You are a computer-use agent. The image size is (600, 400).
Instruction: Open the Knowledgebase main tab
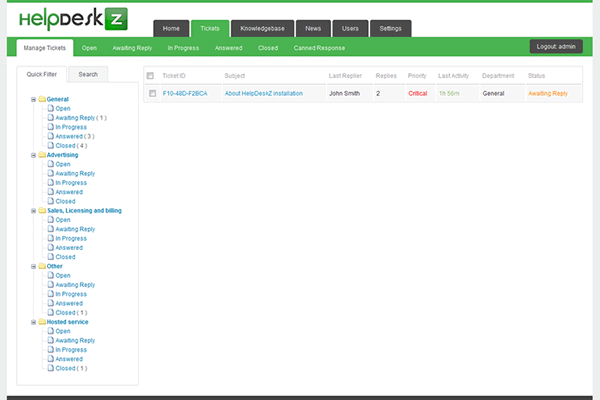coord(262,28)
